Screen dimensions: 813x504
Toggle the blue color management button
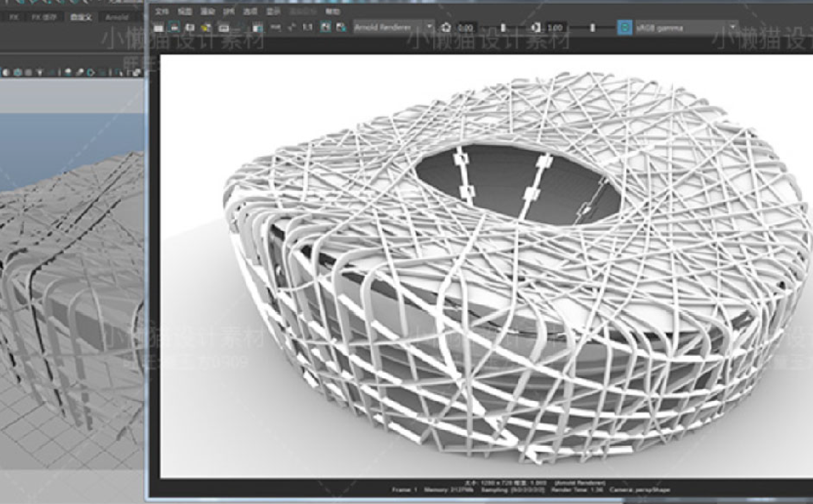pos(624,27)
